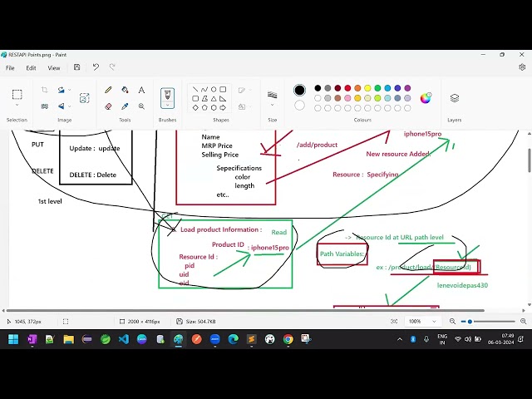Click the zoom slider handle

click(470, 322)
